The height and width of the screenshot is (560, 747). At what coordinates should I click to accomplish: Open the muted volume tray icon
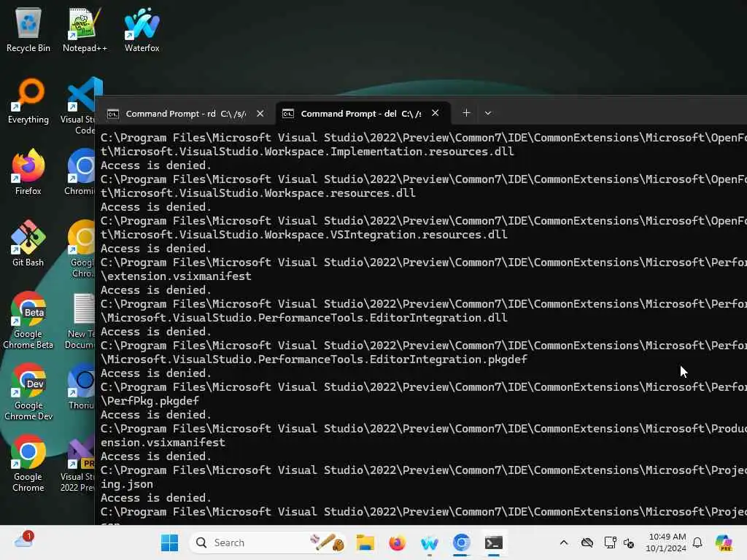[629, 542]
